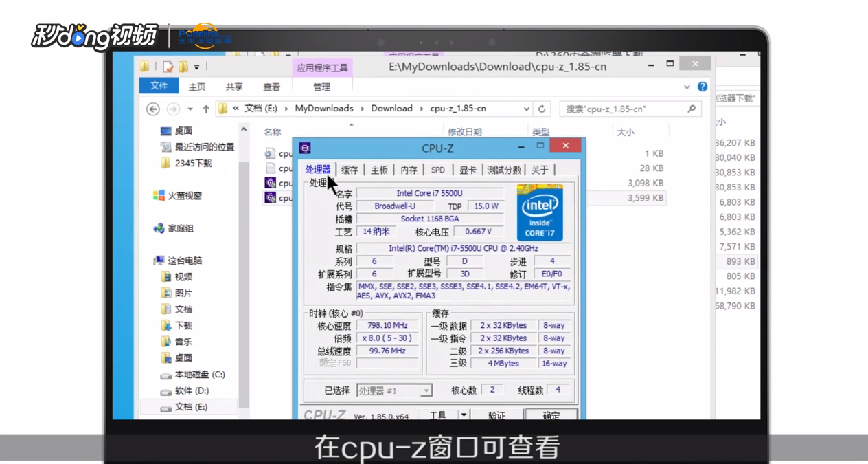Expand the address bar history dropdown

pyautogui.click(x=526, y=109)
